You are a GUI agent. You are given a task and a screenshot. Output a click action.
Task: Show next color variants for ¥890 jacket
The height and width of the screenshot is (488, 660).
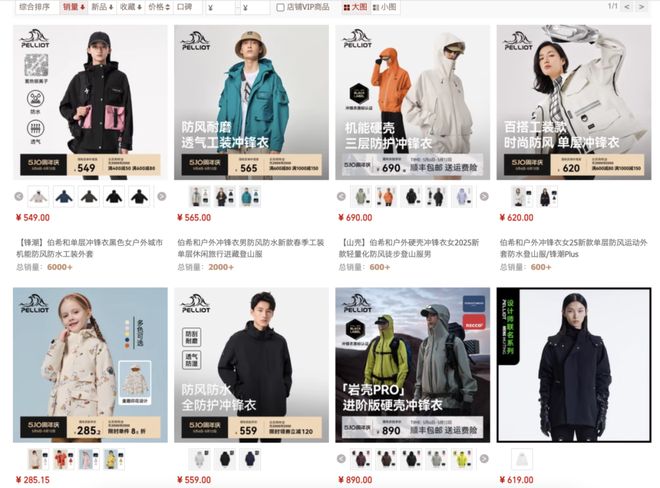point(484,459)
